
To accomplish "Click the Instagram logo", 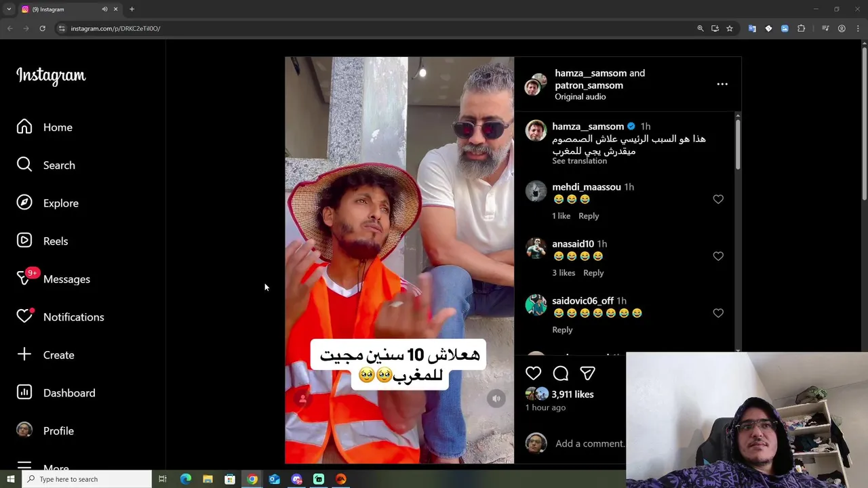I will 51,75.
